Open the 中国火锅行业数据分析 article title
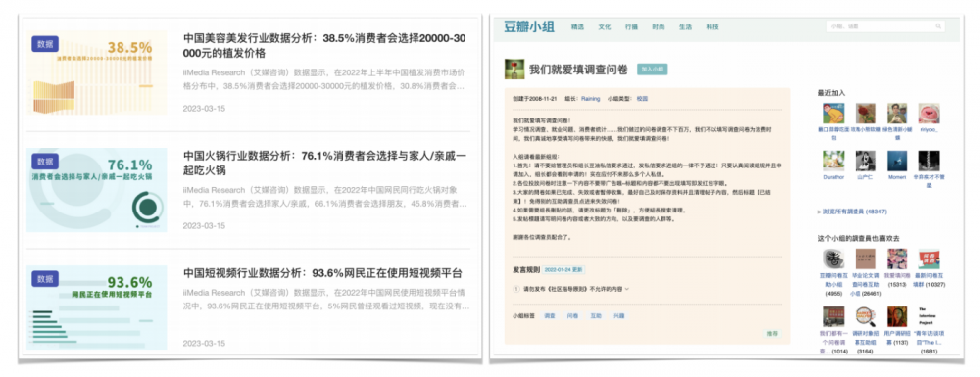980x377 pixels. pos(325,163)
